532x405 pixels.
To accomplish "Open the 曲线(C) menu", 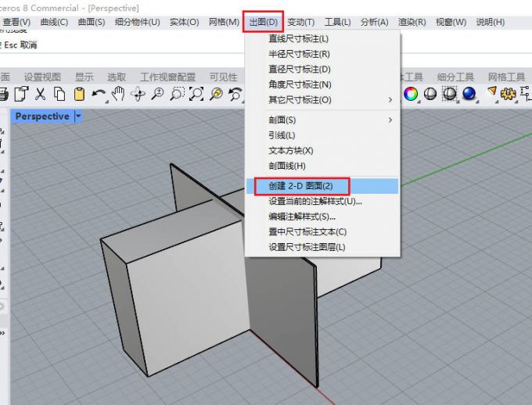I will 54,22.
